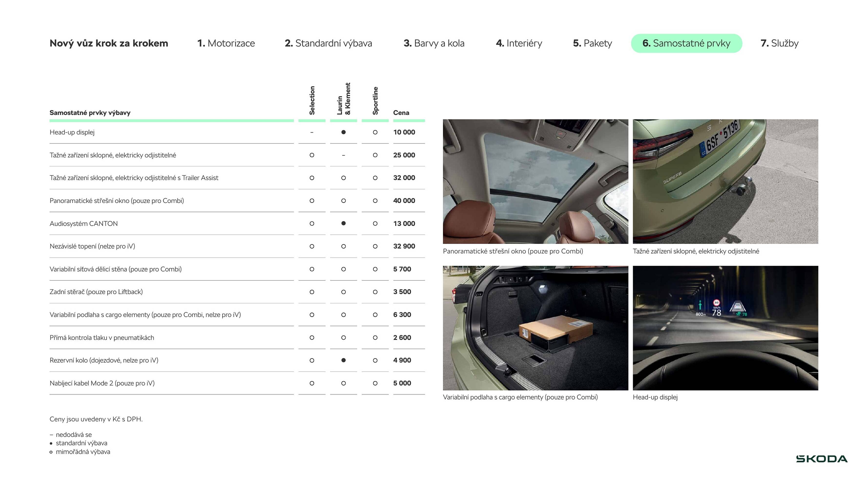Go to 3. Barvy a kola section

click(434, 43)
